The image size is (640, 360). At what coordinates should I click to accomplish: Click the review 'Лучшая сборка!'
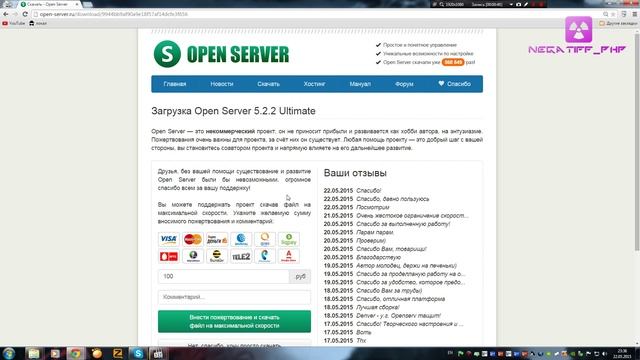378,307
